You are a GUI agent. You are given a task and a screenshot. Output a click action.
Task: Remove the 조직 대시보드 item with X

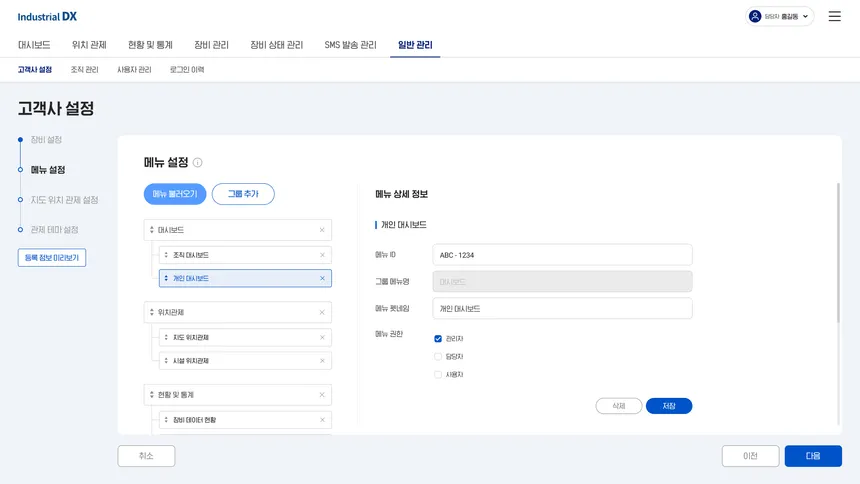[x=322, y=255]
